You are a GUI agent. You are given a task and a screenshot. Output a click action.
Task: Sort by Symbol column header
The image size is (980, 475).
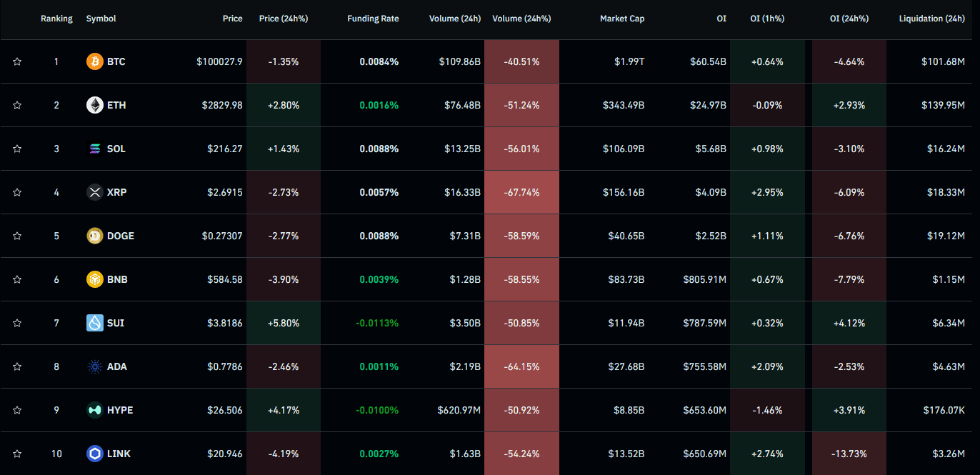(101, 19)
